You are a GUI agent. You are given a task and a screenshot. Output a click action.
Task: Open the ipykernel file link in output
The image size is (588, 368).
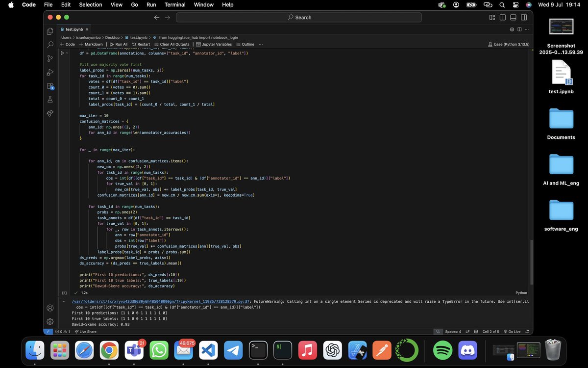161,302
